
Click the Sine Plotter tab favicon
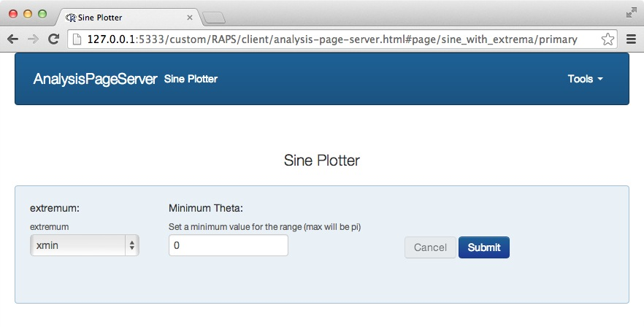70,18
